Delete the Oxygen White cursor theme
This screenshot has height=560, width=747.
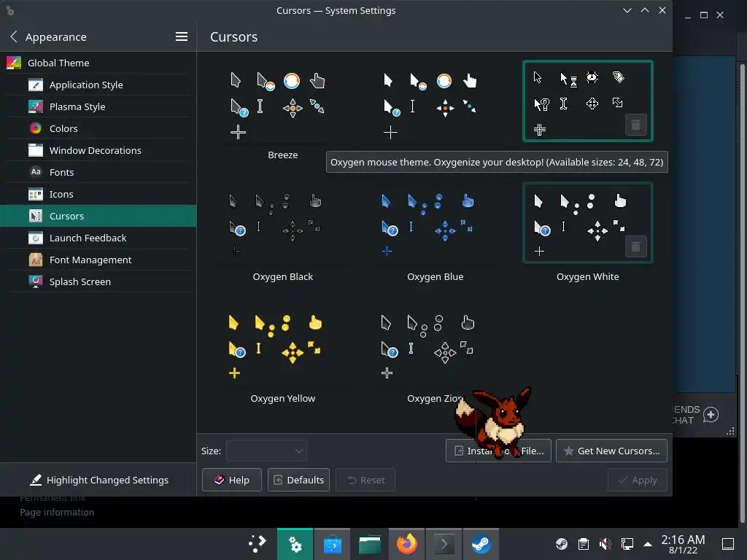click(x=635, y=246)
